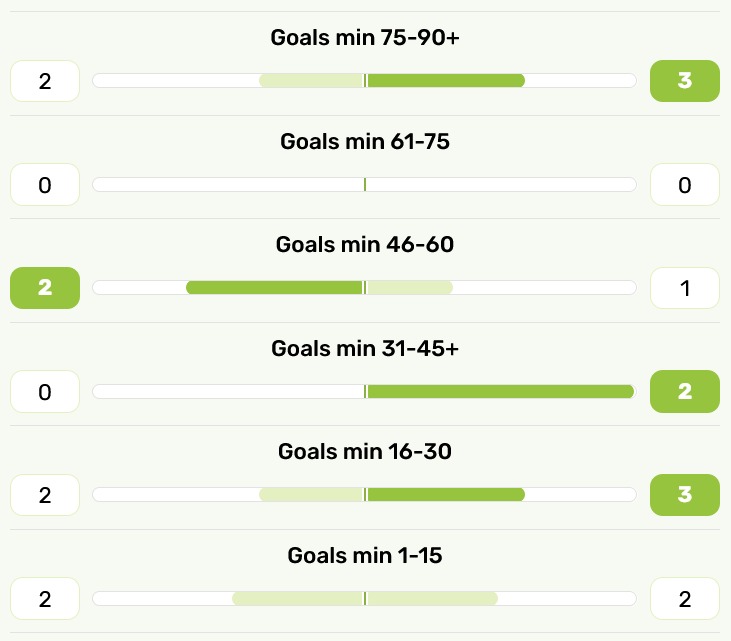The image size is (731, 641).
Task: Click the Goals min 31-45+ heading
Action: coord(365,348)
